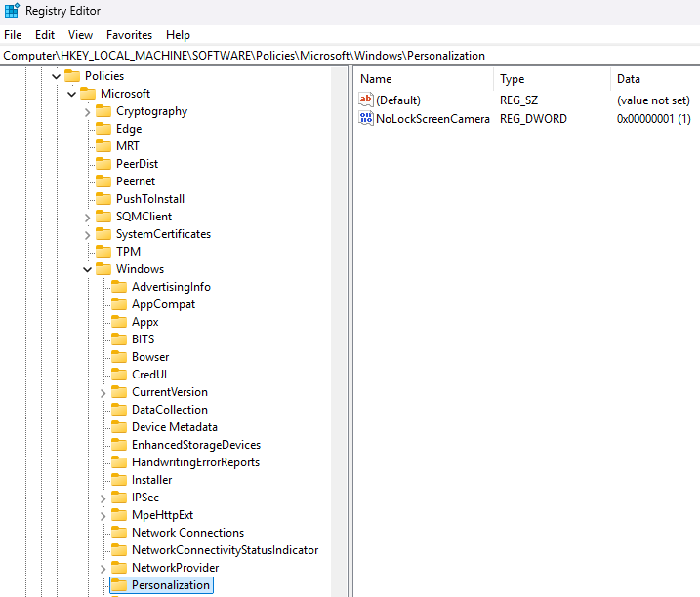Click the Cryptography folder icon
This screenshot has height=597, width=700.
(103, 110)
